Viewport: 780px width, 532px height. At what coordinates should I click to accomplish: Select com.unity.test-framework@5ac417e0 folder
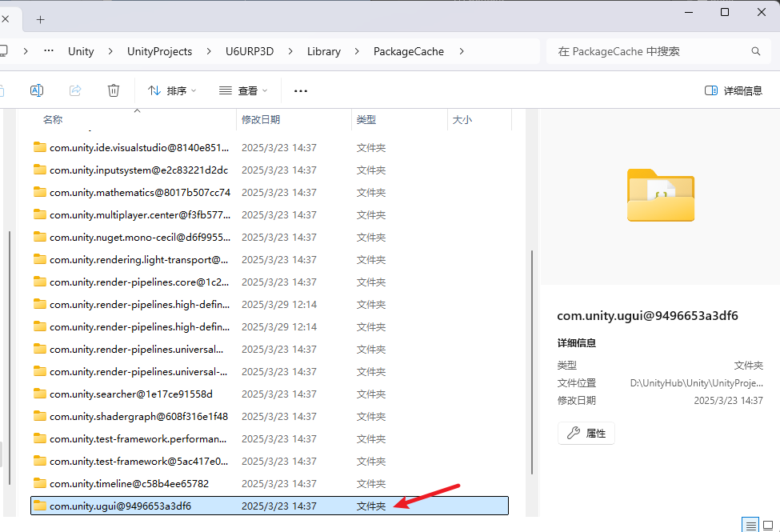269,461
